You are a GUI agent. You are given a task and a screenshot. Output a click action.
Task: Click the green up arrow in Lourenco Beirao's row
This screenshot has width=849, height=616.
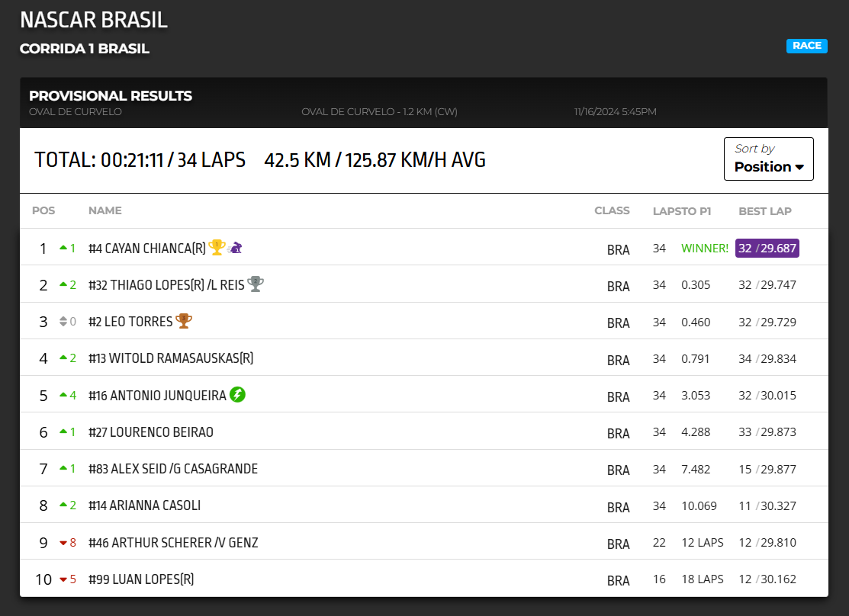tap(63, 432)
